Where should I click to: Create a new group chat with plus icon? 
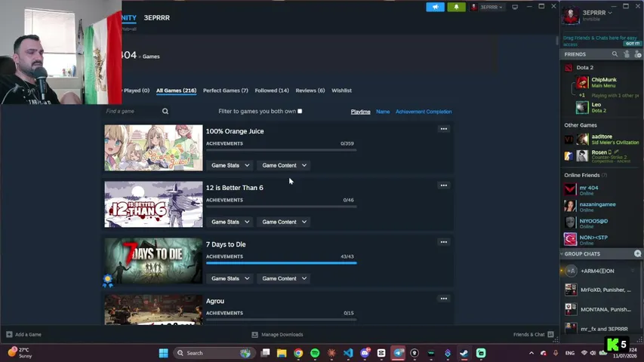coord(637,253)
